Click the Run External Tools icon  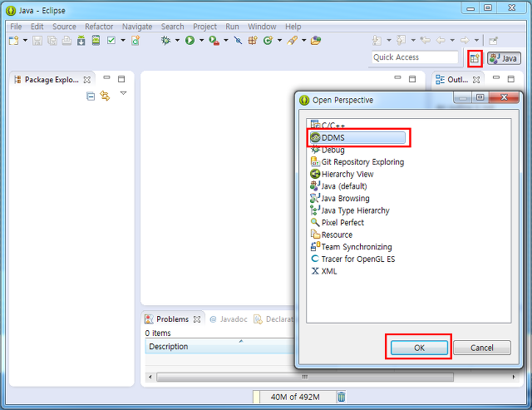[x=214, y=41]
